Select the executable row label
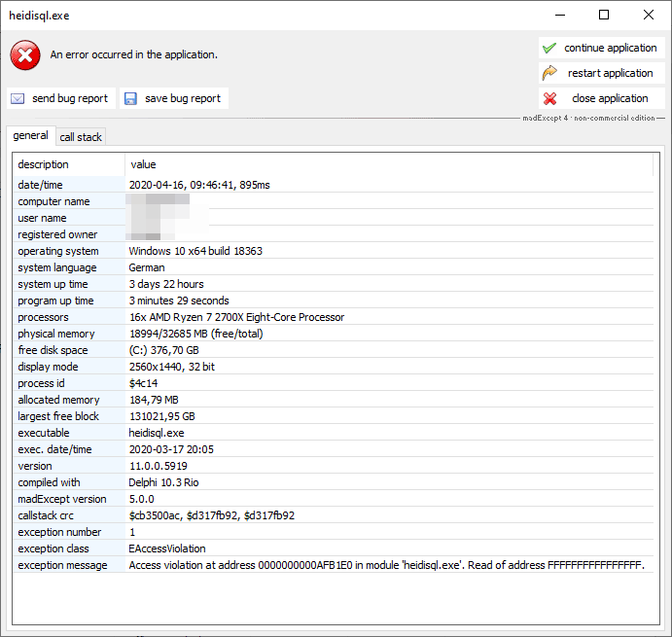 point(44,433)
